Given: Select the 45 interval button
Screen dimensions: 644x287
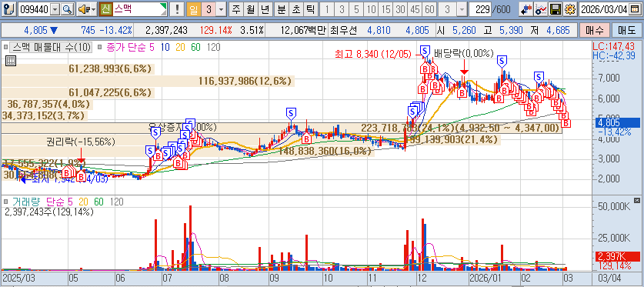Looking at the screenshot, I should tap(415, 9).
